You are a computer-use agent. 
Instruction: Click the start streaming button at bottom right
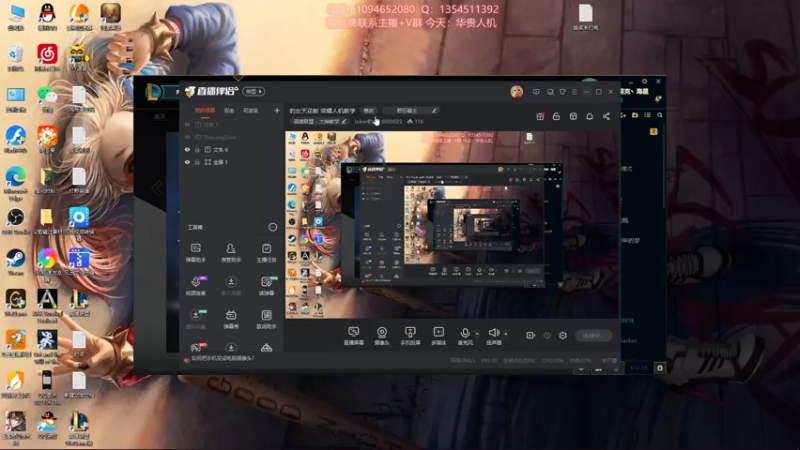point(594,335)
